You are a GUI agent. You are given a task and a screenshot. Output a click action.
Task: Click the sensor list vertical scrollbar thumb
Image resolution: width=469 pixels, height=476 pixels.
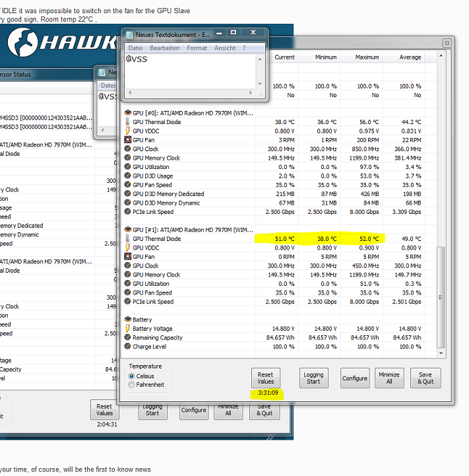pyautogui.click(x=441, y=297)
